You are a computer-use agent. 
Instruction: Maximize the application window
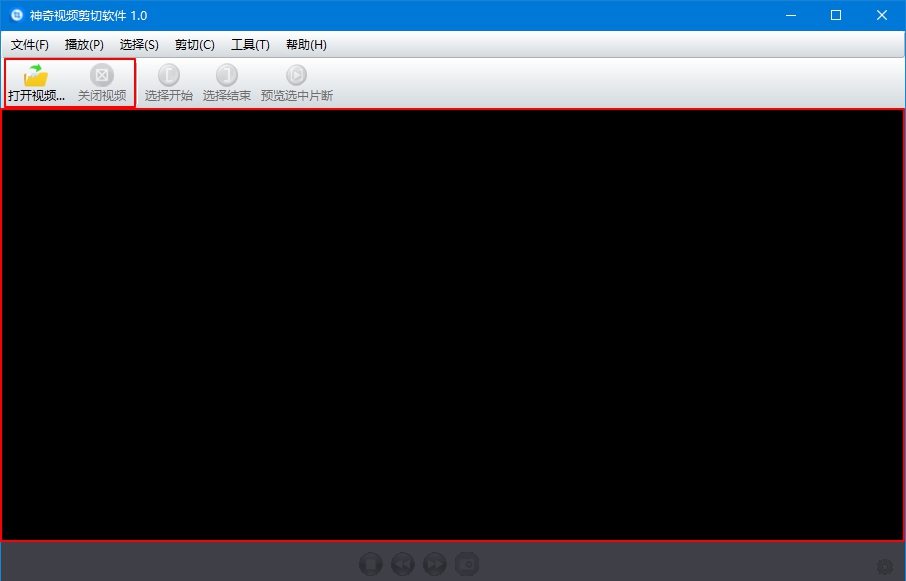coord(836,15)
